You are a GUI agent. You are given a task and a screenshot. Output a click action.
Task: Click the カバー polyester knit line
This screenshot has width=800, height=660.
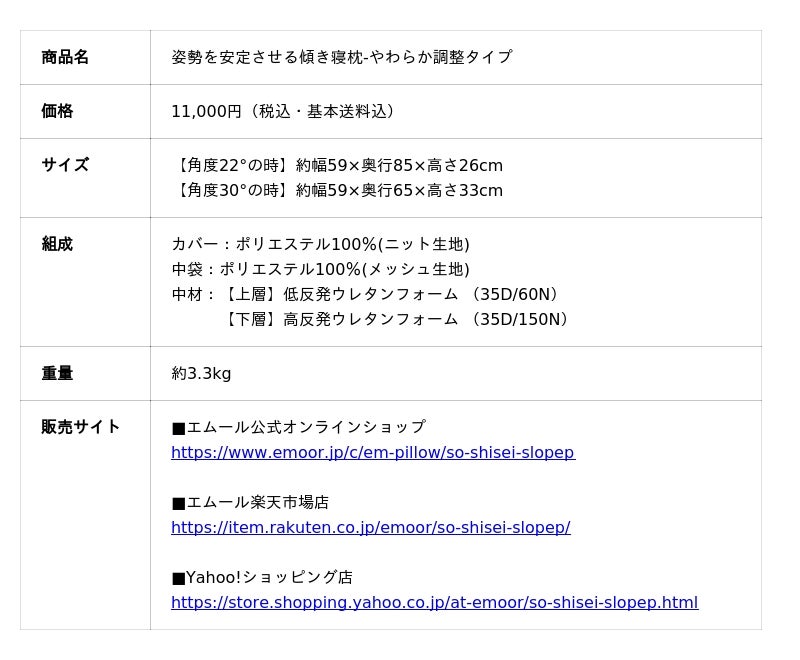click(x=320, y=245)
